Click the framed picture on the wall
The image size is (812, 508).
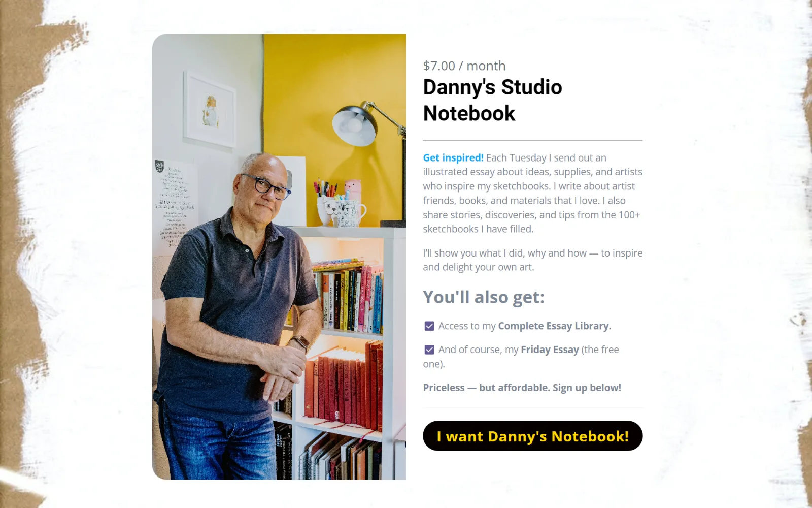click(x=210, y=109)
